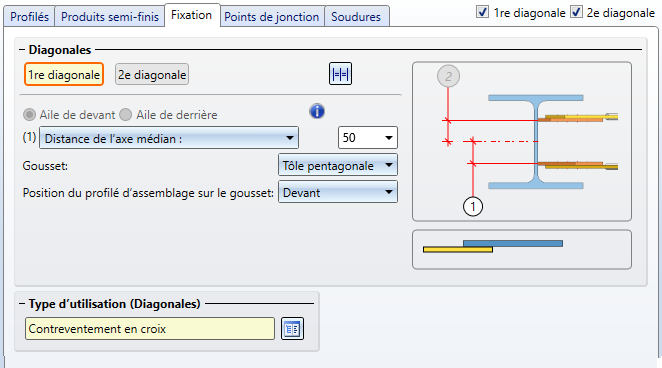
Task: Click the I-beam profile preview image
Action: coord(522,141)
